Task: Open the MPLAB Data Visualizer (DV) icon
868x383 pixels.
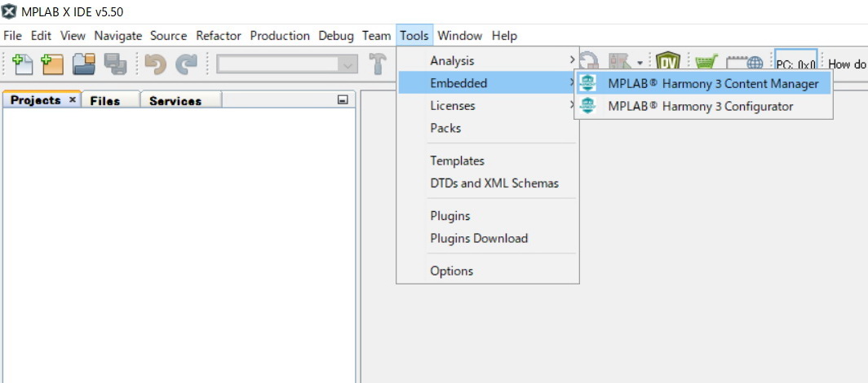Action: [x=668, y=64]
